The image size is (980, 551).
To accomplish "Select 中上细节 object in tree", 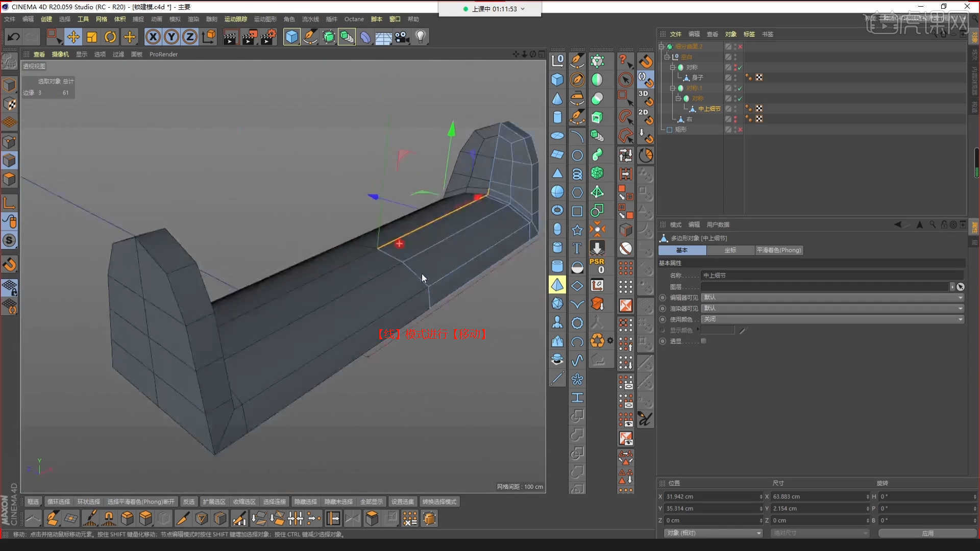I will coord(709,109).
